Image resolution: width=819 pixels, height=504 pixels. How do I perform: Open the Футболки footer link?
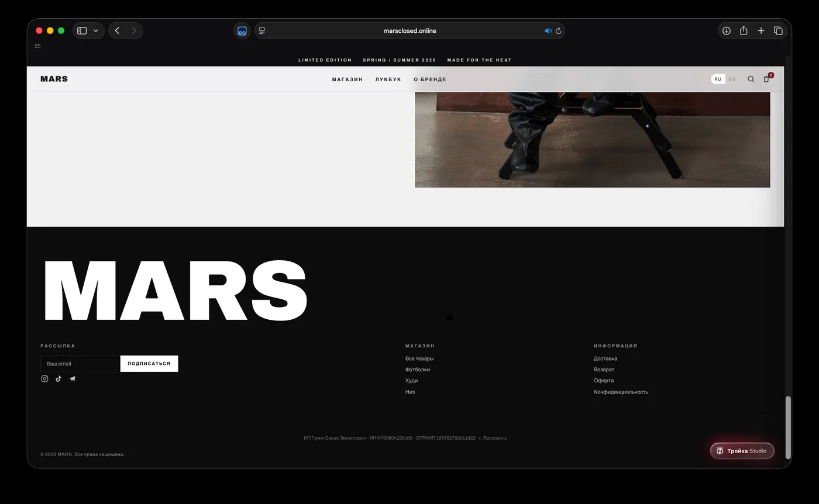point(418,370)
